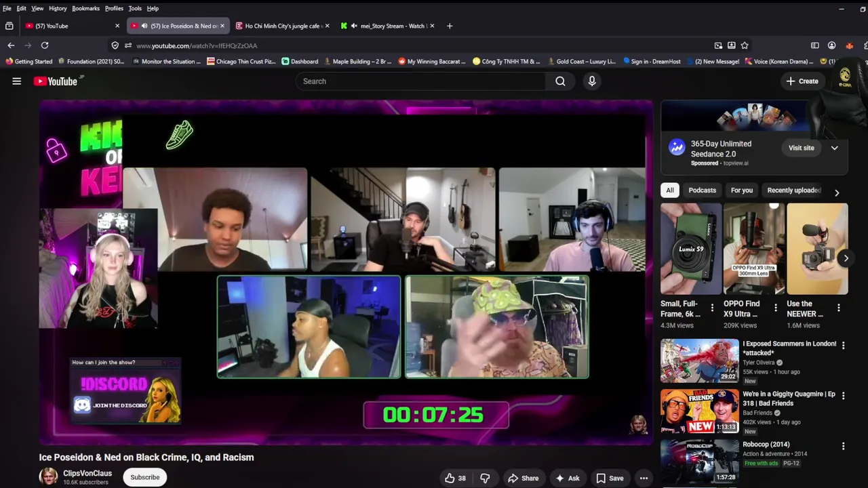
Task: Open the Help menu
Action: pos(153,8)
